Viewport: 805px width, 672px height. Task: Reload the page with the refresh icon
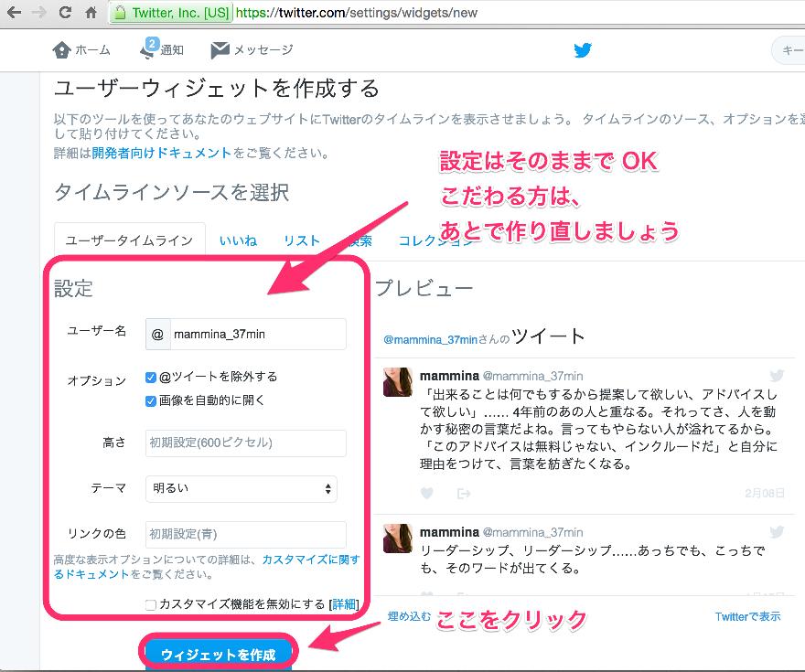pyautogui.click(x=65, y=12)
